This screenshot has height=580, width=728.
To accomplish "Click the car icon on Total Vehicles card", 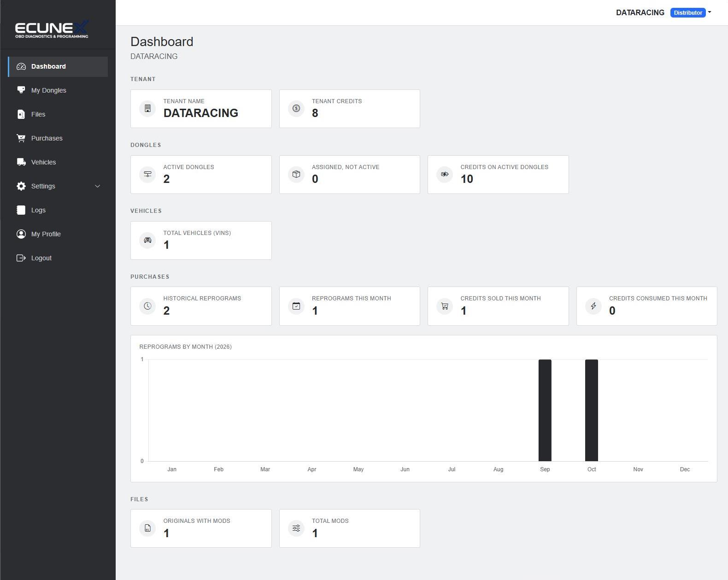I will click(147, 240).
